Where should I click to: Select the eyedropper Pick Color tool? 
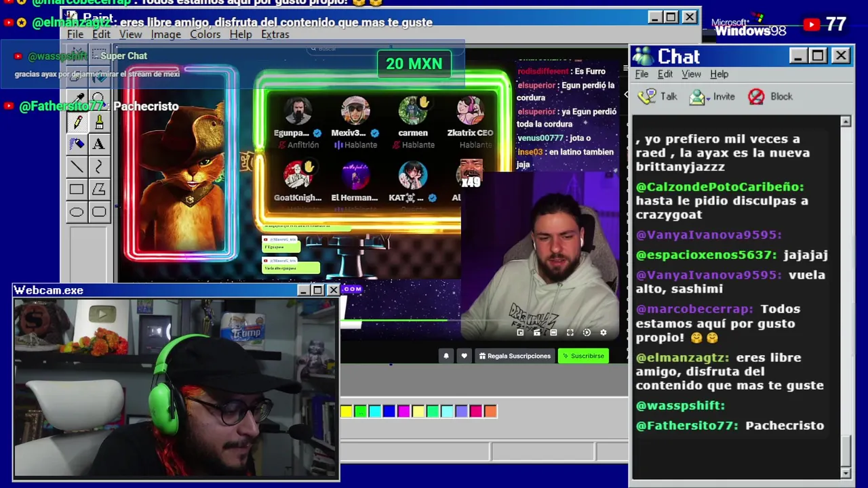(x=77, y=100)
